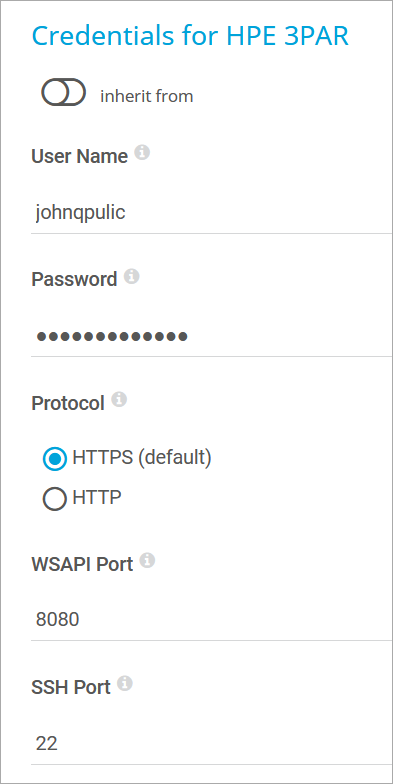Select the HTTP radio button
This screenshot has height=784, width=393.
54,498
